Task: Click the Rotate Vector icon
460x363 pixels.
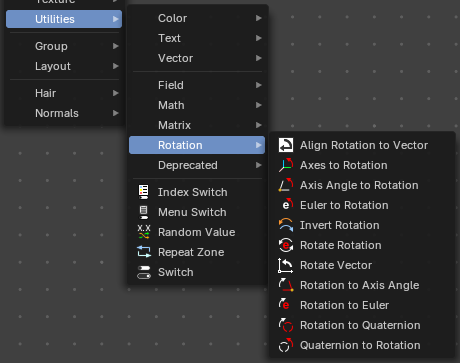Action: point(286,265)
